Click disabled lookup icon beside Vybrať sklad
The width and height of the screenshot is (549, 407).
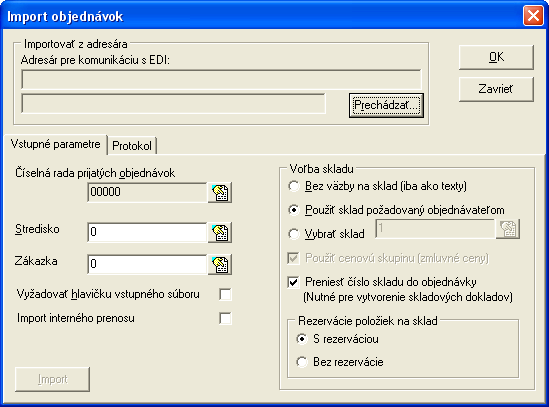(x=508, y=229)
